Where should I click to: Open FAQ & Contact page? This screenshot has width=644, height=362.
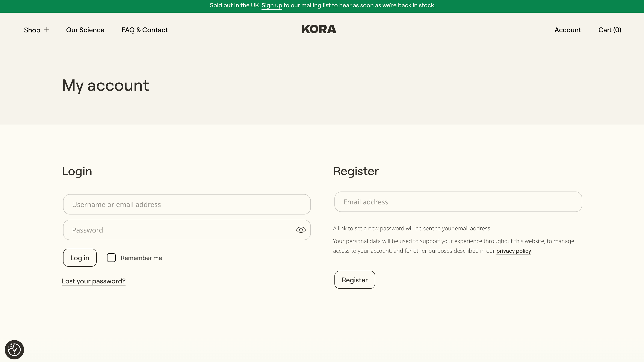pyautogui.click(x=145, y=30)
